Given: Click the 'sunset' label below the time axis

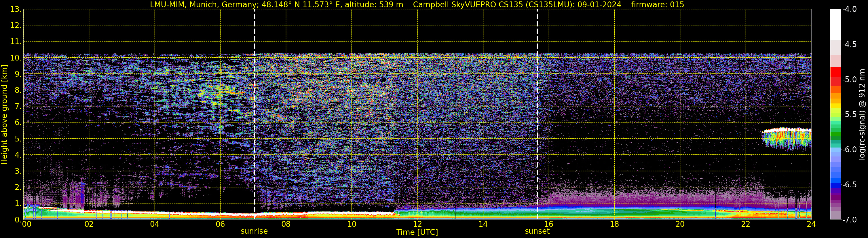Looking at the screenshot, I should click(x=537, y=231).
